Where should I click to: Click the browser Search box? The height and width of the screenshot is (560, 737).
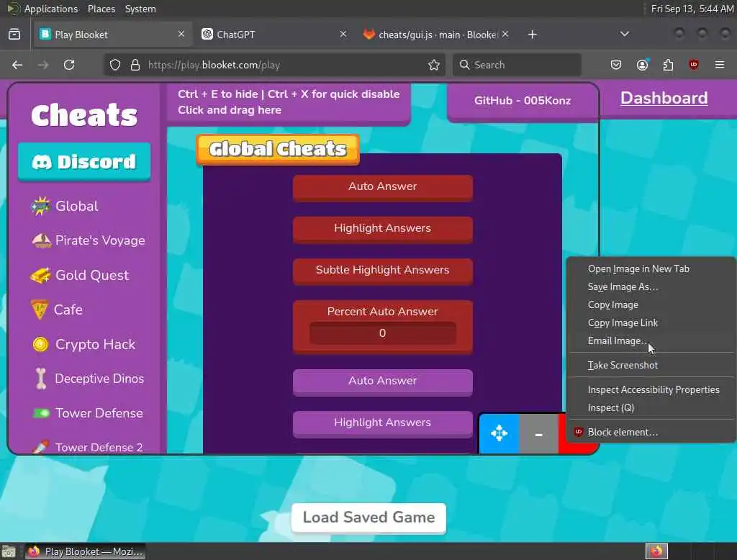click(x=517, y=65)
